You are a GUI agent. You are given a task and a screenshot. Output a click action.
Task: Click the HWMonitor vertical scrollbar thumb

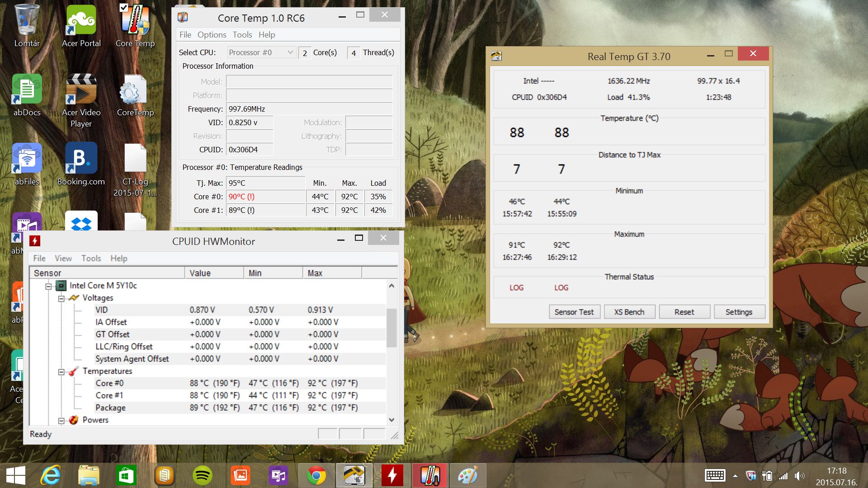[392, 328]
